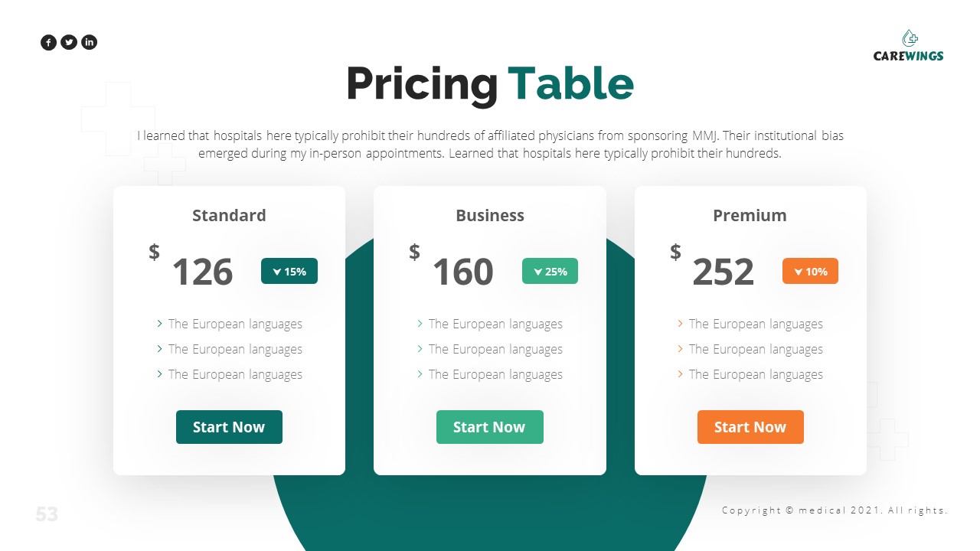Click first chevron bullet in Standard card
The height and width of the screenshot is (551, 980).
tap(159, 324)
